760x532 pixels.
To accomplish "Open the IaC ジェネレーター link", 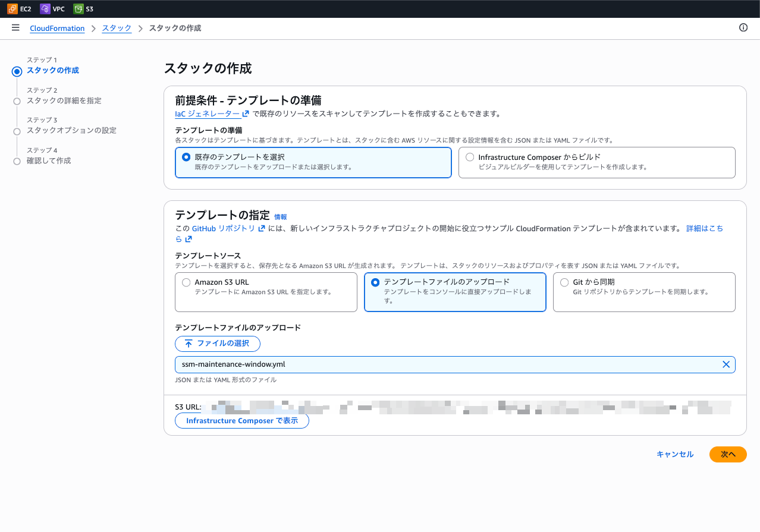I will [207, 114].
